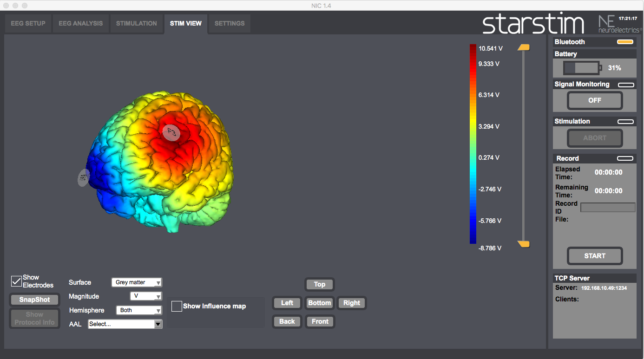
Task: Click the Record ID input field
Action: tap(608, 208)
